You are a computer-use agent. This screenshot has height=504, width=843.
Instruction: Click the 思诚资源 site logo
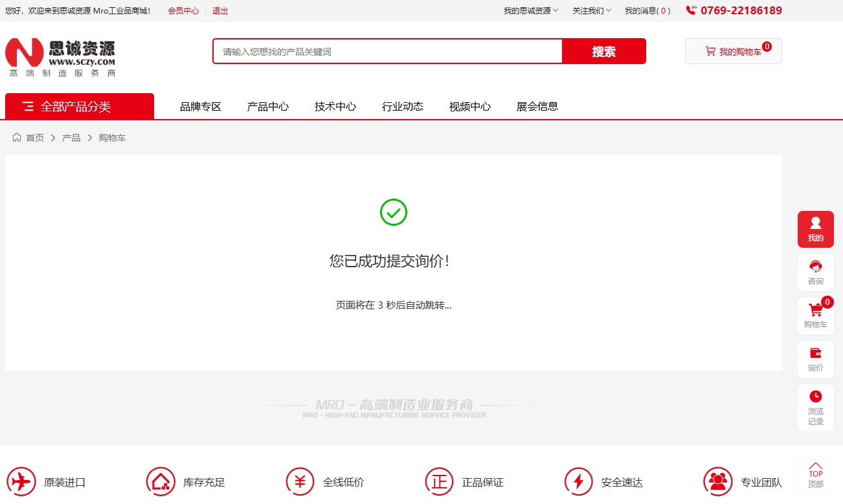pyautogui.click(x=60, y=58)
